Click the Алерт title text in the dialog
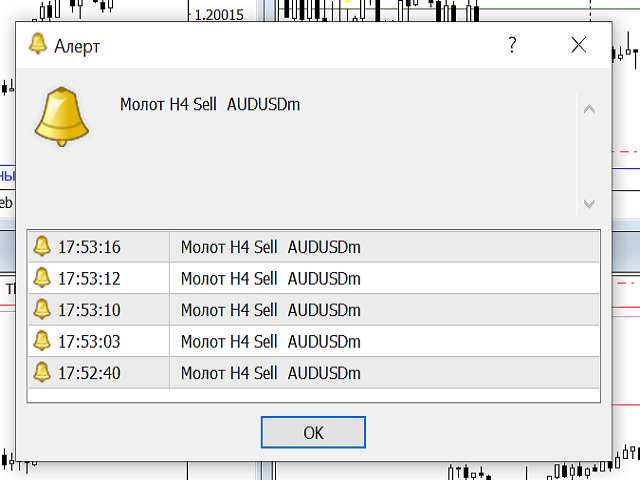 pyautogui.click(x=77, y=46)
